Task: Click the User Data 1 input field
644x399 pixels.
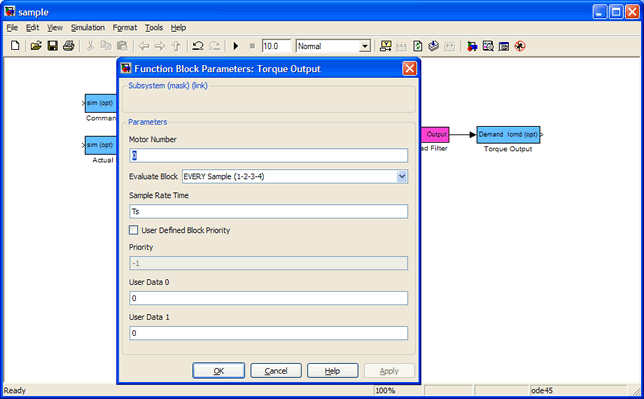Action: 269,333
